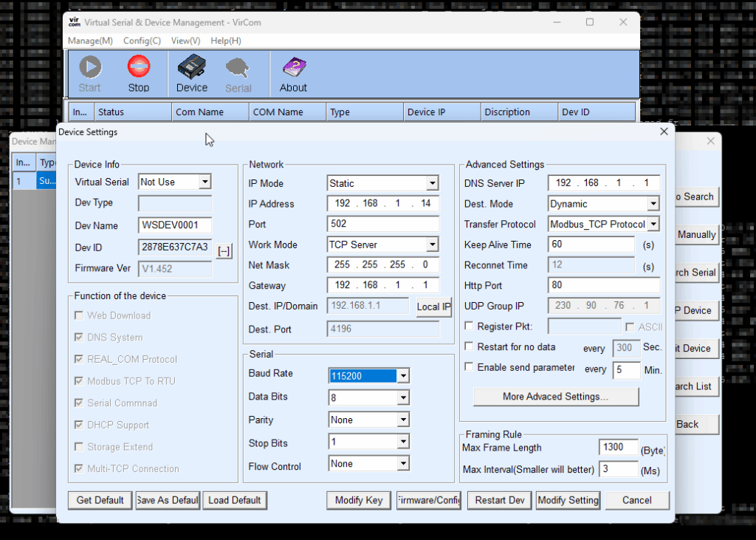Click the Max Interval input field
Image resolution: width=756 pixels, height=540 pixels.
(618, 469)
